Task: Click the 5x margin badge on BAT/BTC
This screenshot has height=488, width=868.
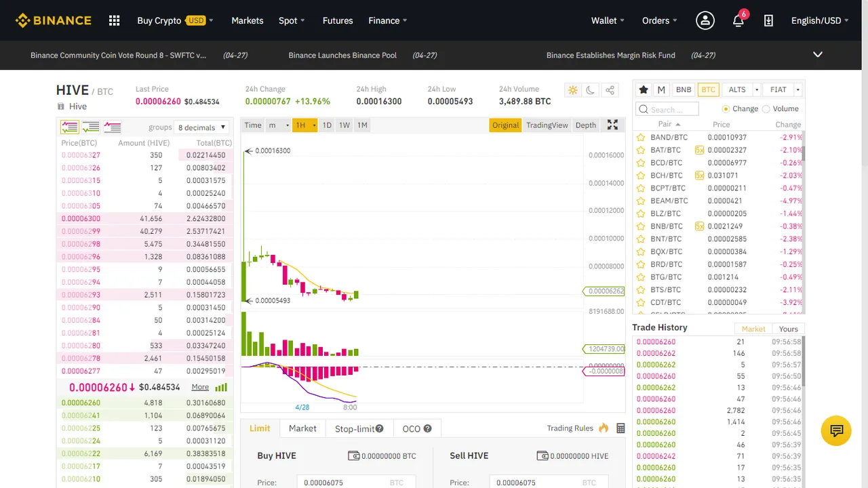Action: point(699,150)
